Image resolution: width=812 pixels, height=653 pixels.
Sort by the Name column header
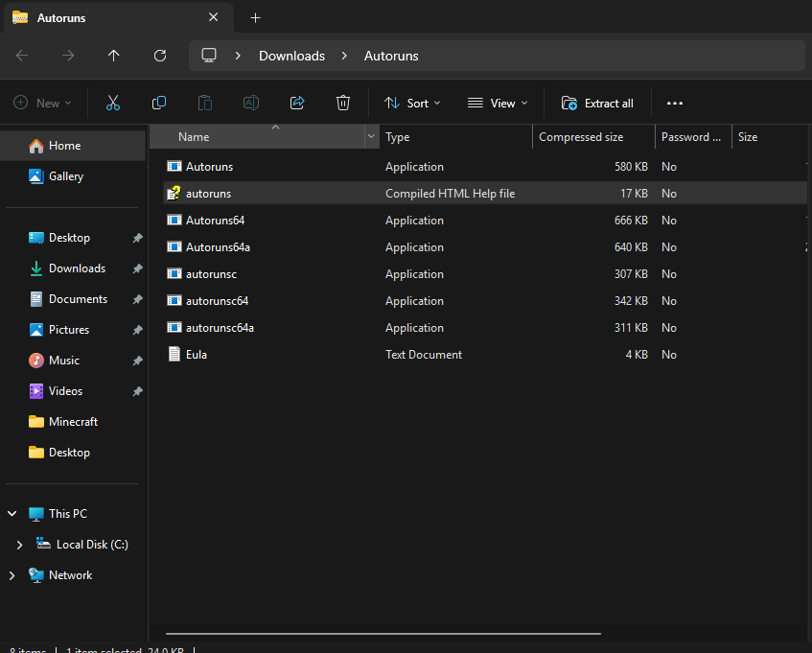pos(257,137)
